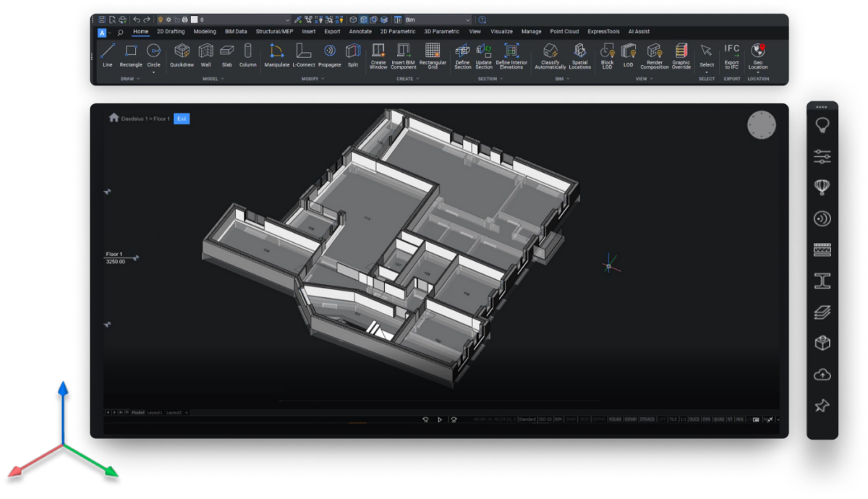
Task: Select the Wall tool
Action: click(x=206, y=52)
